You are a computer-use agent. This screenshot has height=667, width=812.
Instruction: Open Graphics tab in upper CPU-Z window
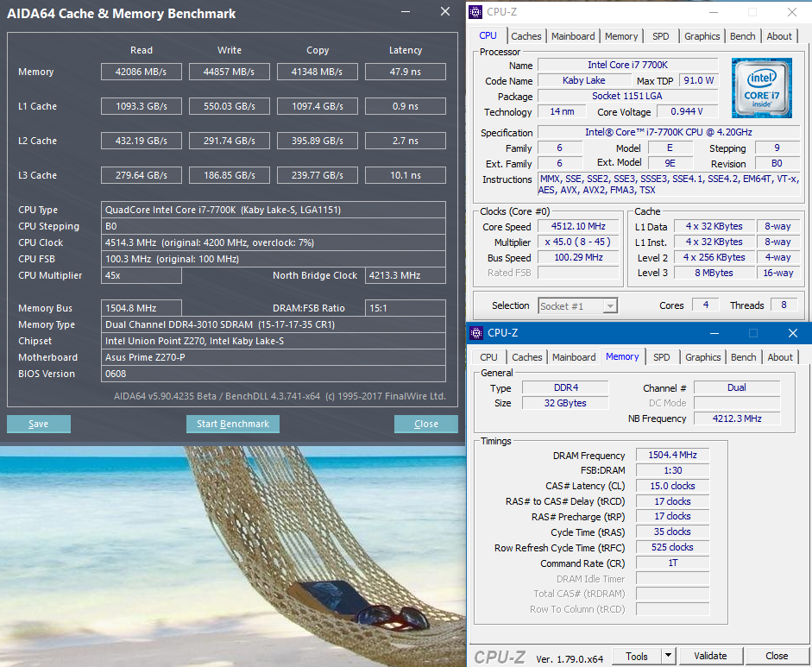coord(702,36)
